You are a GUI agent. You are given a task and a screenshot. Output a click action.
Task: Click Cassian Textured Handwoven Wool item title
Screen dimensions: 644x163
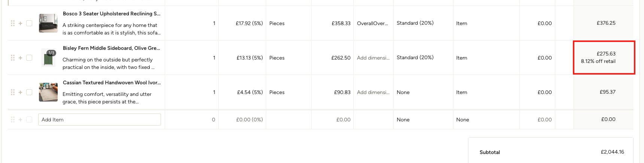coord(112,83)
